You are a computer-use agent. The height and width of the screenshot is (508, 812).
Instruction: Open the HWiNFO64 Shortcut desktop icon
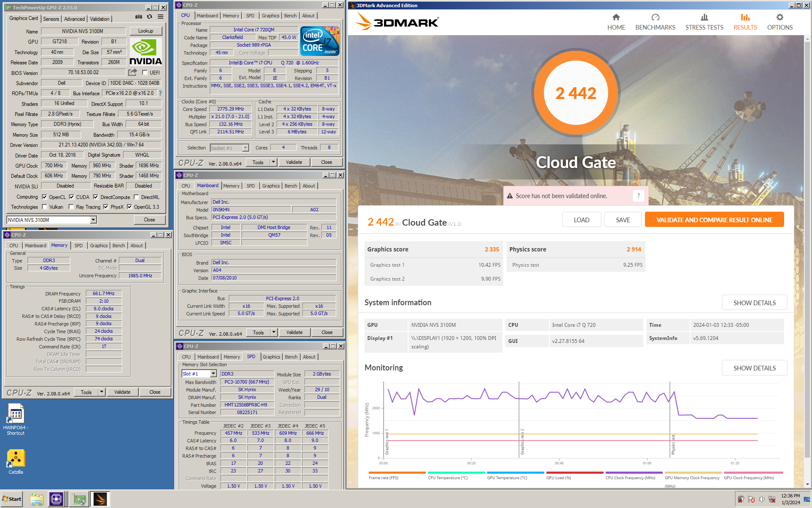(x=16, y=420)
